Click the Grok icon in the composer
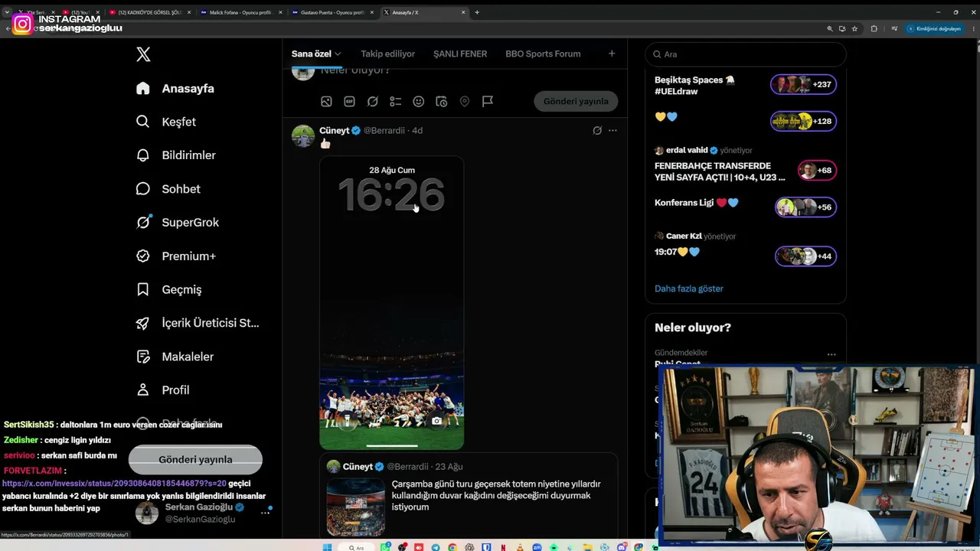 [373, 101]
